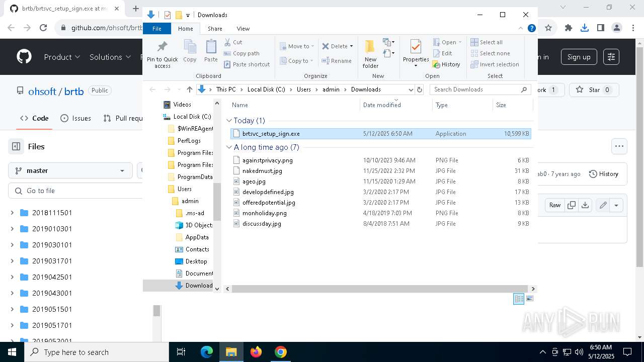
Task: Open ohsoft owner link
Action: coord(42,91)
